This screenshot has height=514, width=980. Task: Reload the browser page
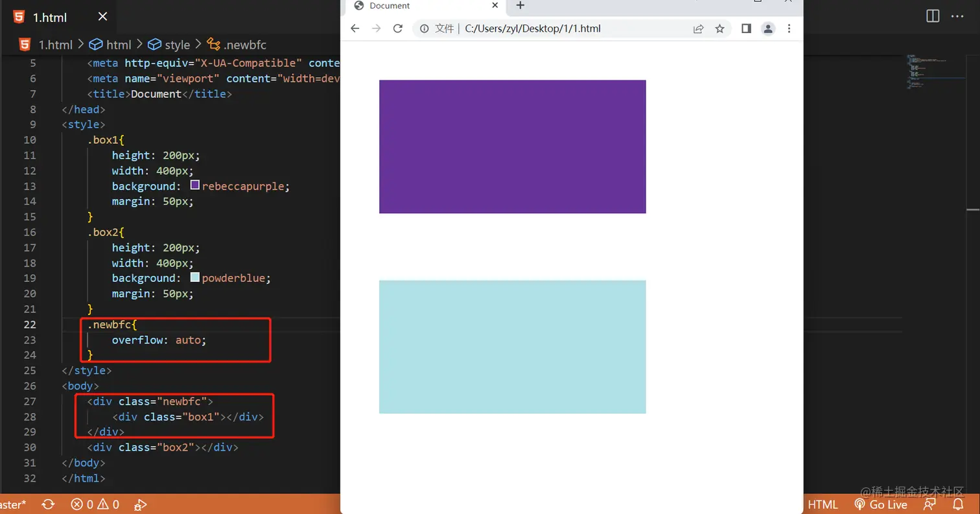(x=398, y=29)
